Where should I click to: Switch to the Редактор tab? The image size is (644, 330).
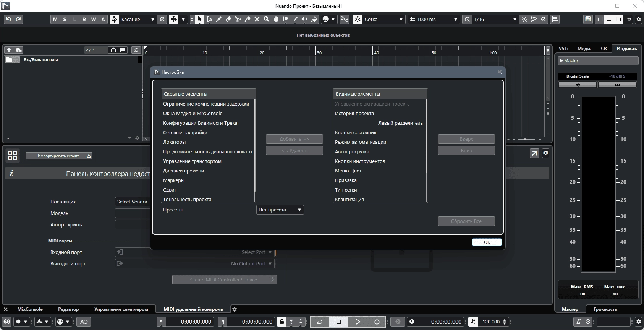pos(68,309)
